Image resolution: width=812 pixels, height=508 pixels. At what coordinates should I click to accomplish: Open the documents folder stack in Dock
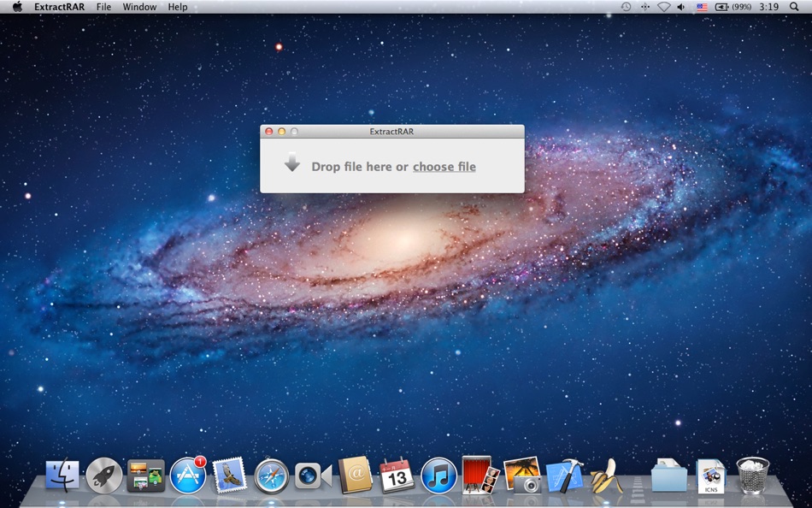point(669,475)
